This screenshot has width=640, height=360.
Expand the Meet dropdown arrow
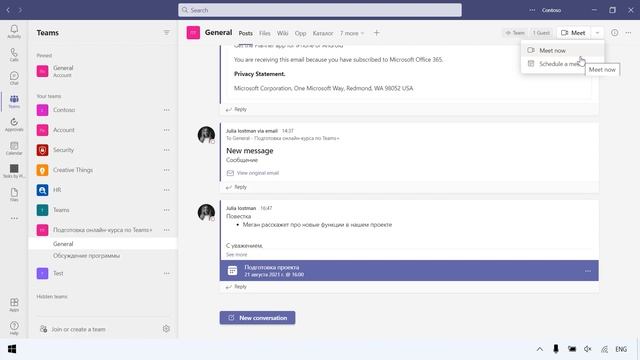pyautogui.click(x=597, y=33)
